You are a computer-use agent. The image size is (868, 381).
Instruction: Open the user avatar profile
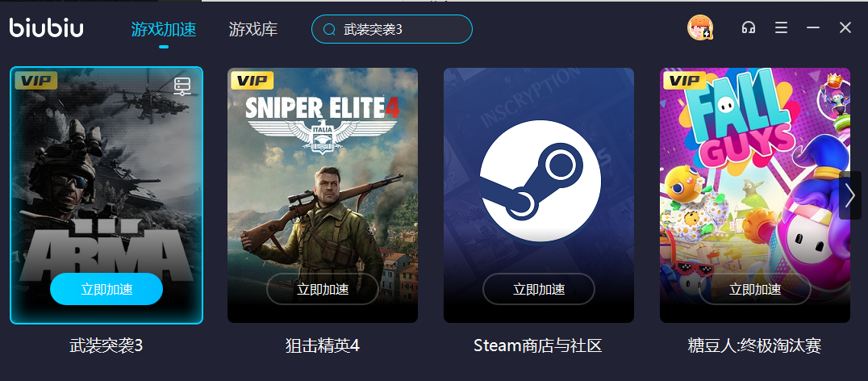pos(700,27)
